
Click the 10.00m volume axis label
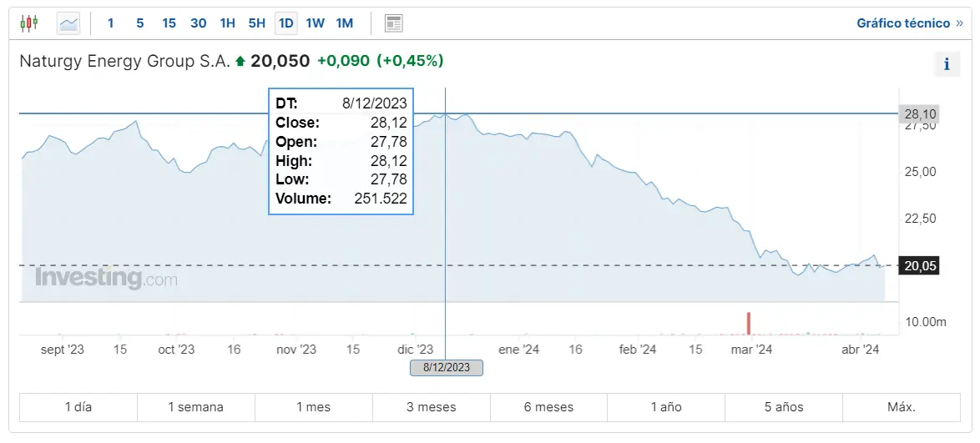[927, 322]
